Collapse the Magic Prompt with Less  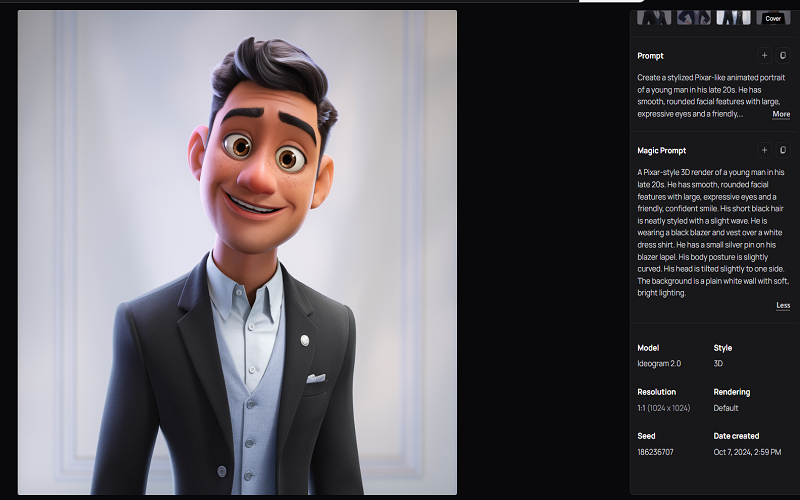click(782, 305)
